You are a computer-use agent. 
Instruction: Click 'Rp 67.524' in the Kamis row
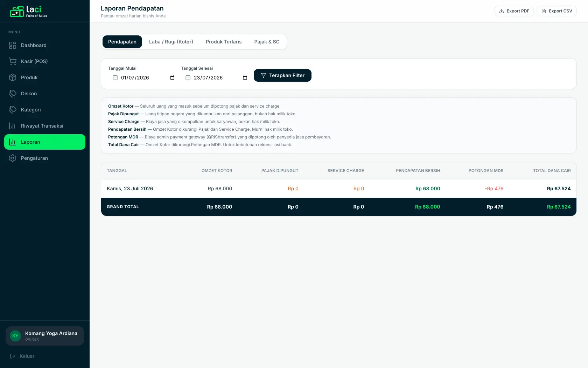(x=559, y=189)
